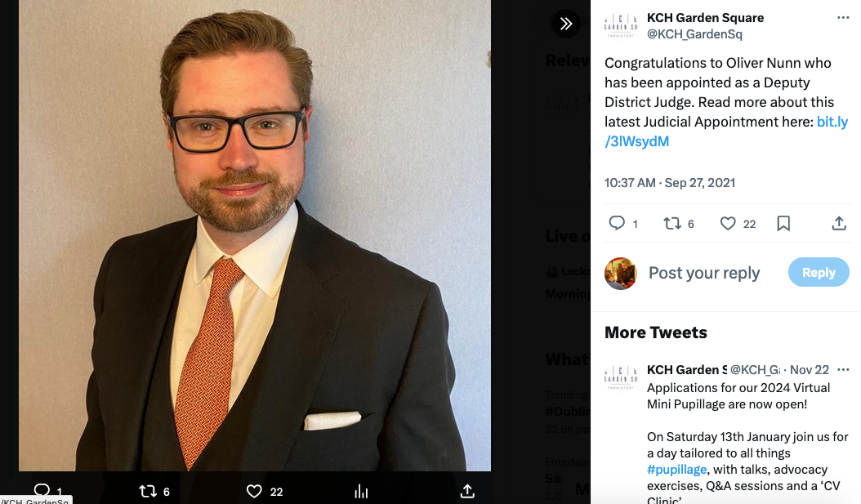
Task: Open the KCH Garden Square profile name
Action: [x=707, y=18]
